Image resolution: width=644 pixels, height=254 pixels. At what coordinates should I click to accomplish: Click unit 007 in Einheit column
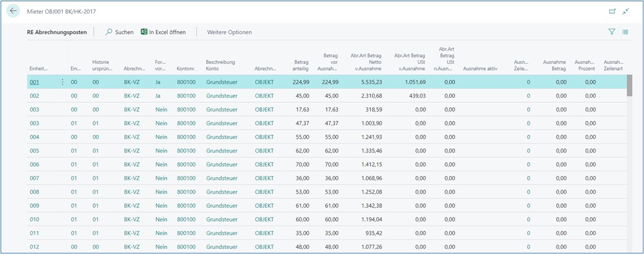[x=35, y=178]
